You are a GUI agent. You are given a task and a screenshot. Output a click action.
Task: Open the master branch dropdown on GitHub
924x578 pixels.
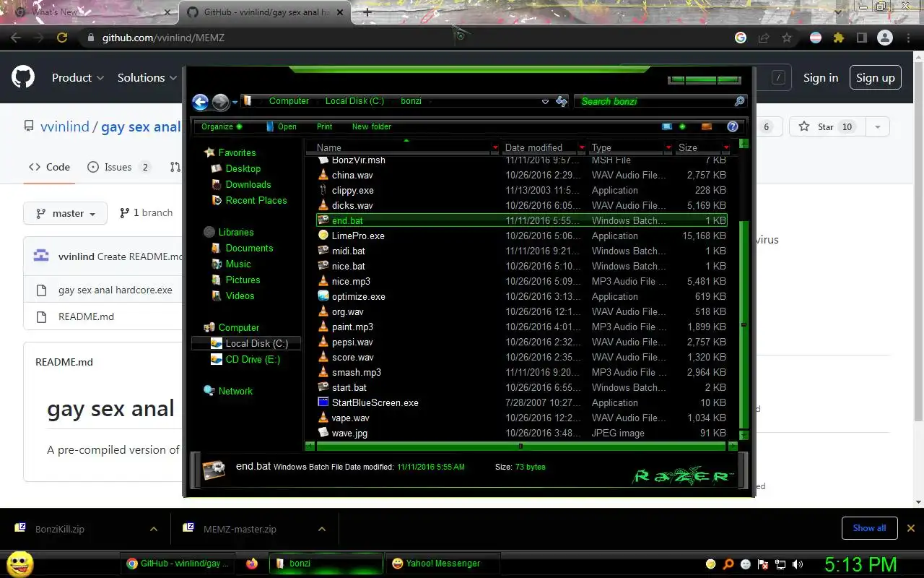[65, 213]
